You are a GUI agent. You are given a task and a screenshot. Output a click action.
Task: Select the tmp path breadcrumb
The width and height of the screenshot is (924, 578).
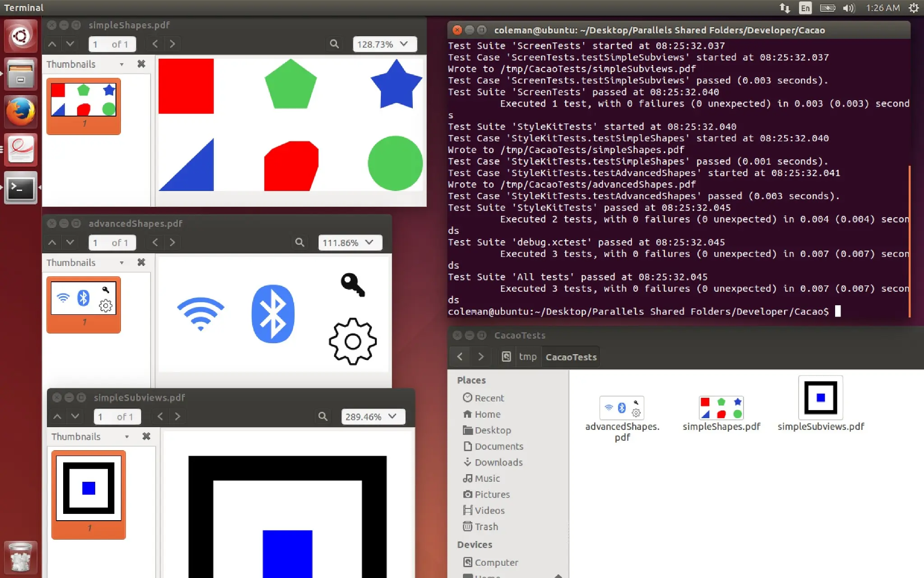click(x=527, y=357)
